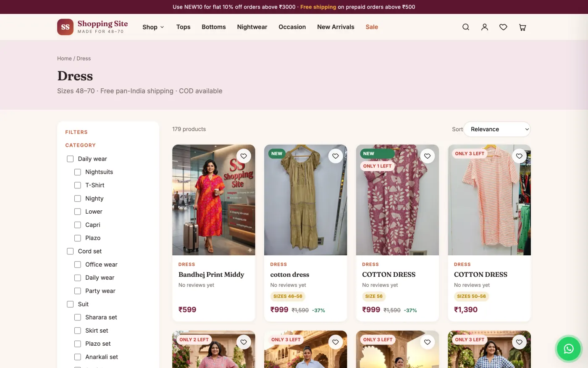
Task: Click Free shipping in the promo bar
Action: click(318, 7)
